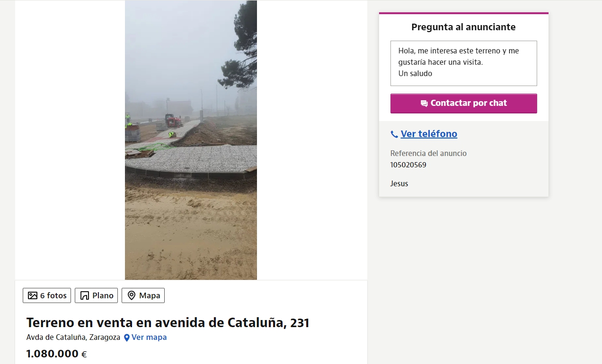Viewport: 602px width, 364px height.
Task: Click the phone icon next to Ver teléfono
Action: click(394, 134)
